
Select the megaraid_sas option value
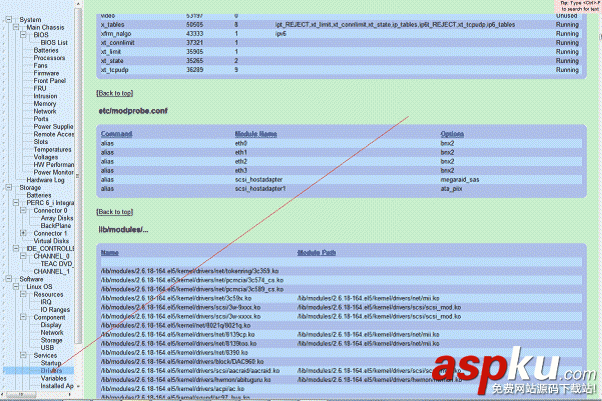[x=460, y=180]
